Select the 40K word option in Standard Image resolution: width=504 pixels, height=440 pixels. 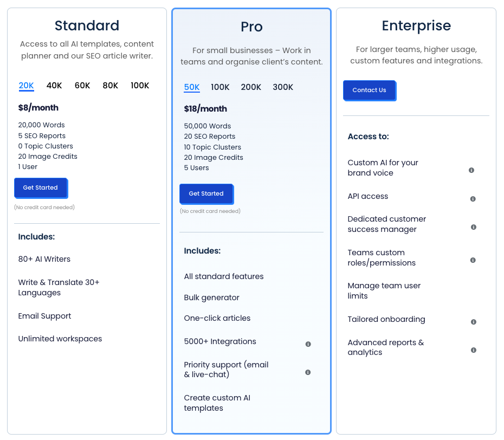coord(54,86)
